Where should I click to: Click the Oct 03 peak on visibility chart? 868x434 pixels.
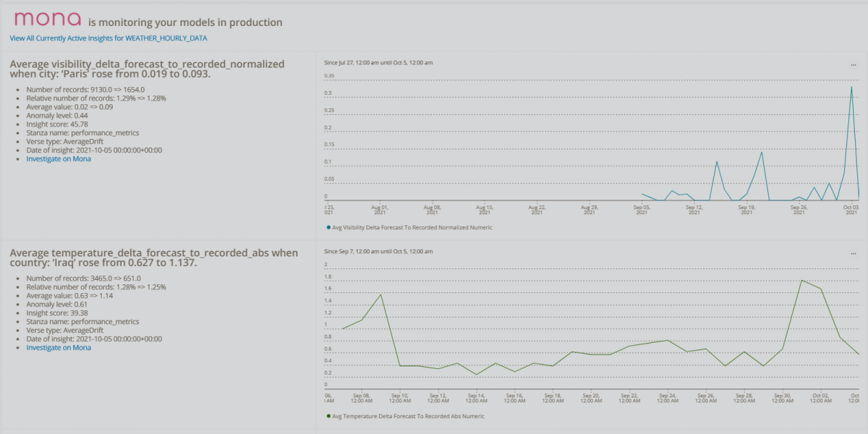[851, 88]
